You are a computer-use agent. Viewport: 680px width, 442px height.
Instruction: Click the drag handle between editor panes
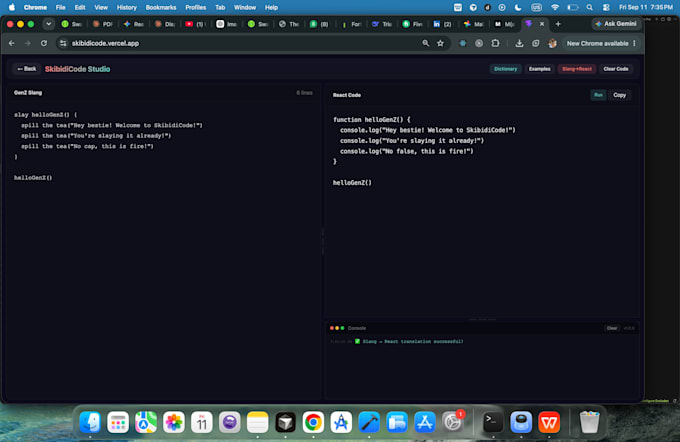[323, 241]
